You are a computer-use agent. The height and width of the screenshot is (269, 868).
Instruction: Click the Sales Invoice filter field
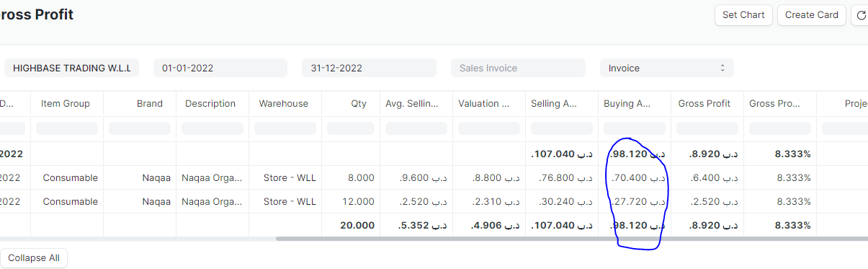click(x=518, y=68)
